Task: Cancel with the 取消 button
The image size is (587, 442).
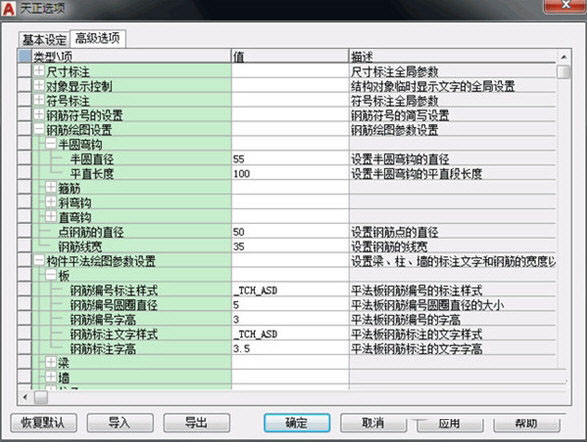Action: point(373,423)
